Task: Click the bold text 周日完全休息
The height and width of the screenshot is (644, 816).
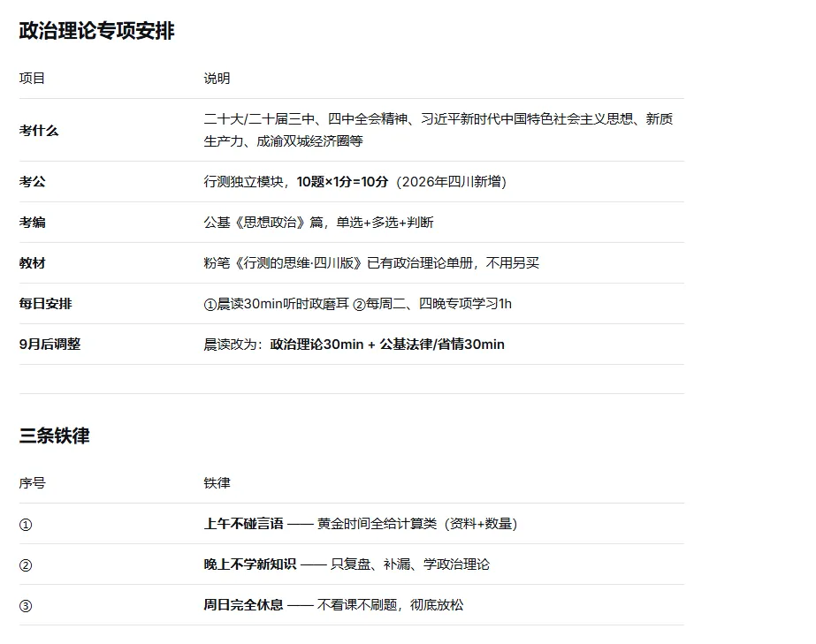Action: (x=243, y=604)
